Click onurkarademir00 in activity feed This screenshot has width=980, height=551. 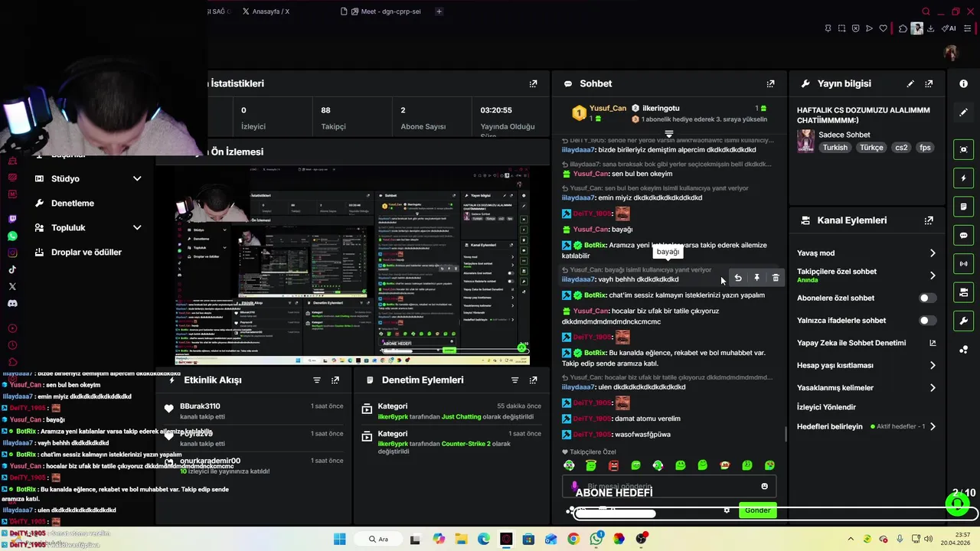click(x=210, y=461)
